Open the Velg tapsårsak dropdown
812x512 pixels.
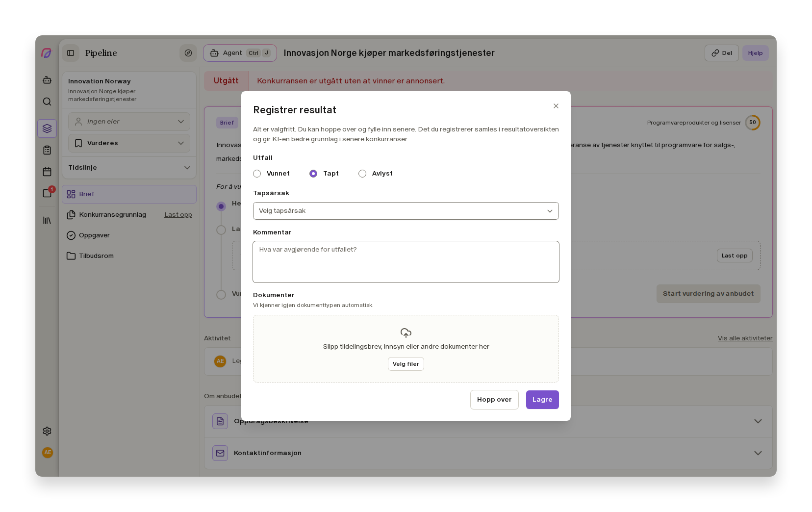click(x=406, y=211)
